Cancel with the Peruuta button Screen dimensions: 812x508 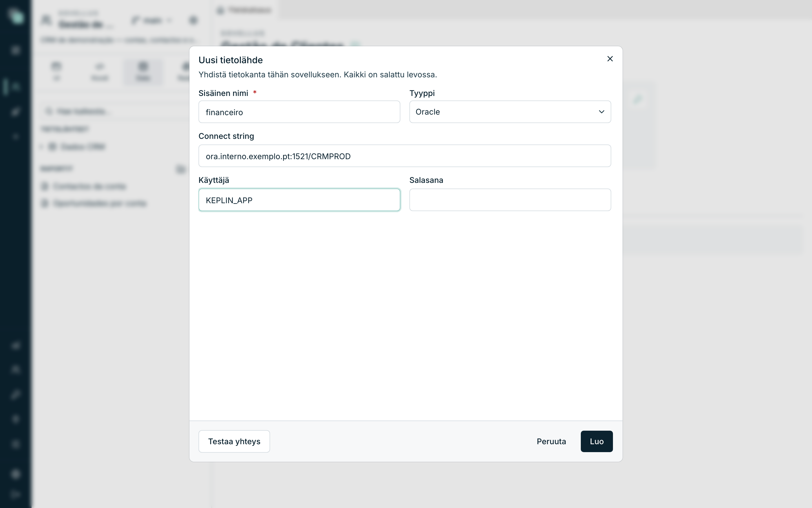(551, 441)
